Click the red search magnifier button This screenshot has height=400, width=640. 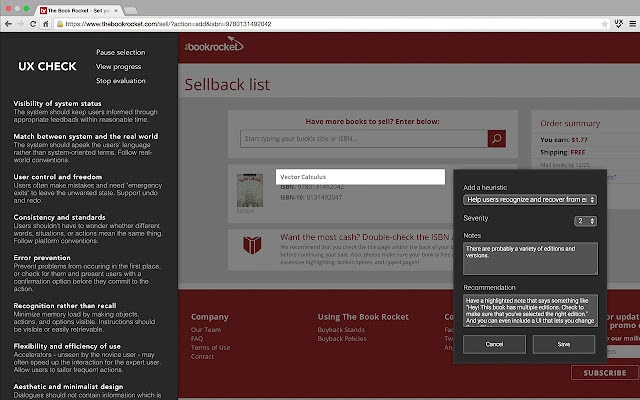click(x=497, y=138)
